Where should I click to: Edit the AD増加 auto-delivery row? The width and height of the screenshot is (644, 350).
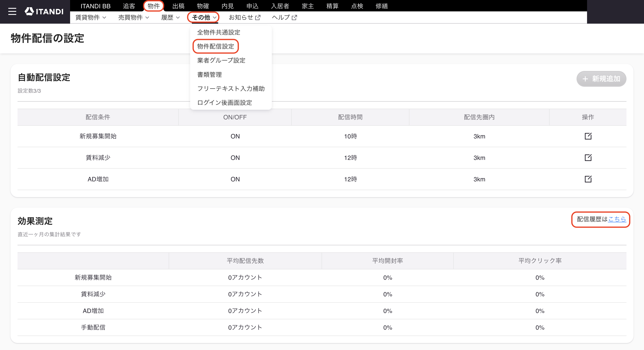coord(588,179)
